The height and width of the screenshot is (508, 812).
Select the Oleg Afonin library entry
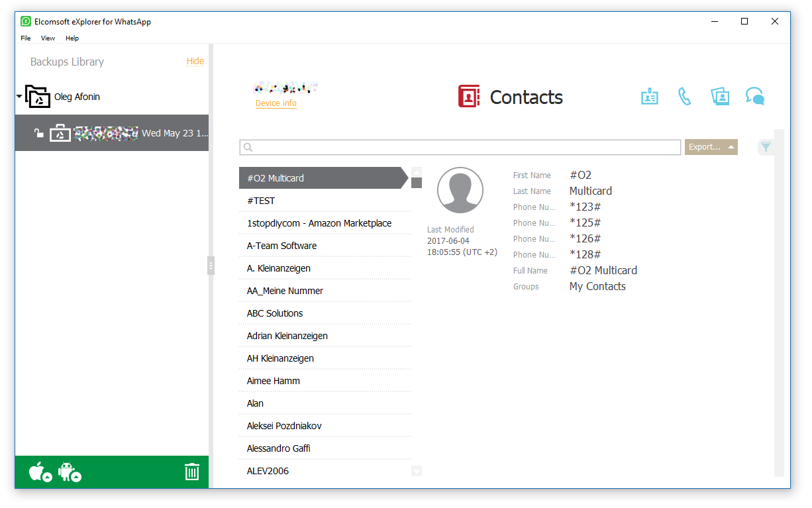pos(77,97)
